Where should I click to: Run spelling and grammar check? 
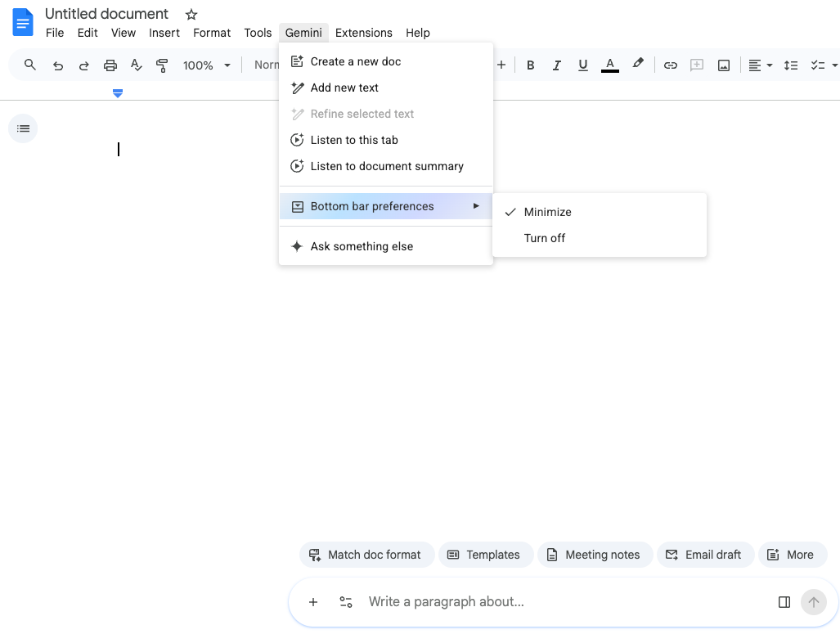tap(136, 65)
